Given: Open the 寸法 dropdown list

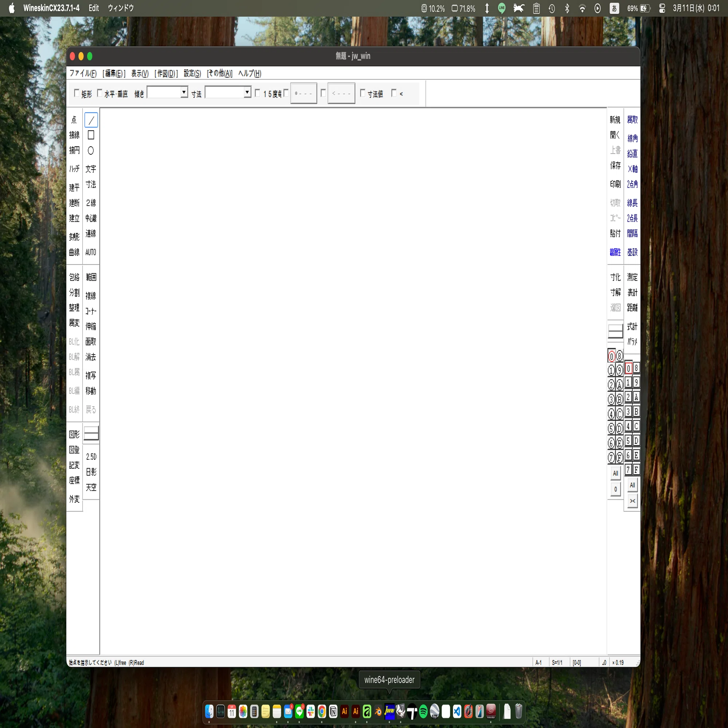Looking at the screenshot, I should (247, 92).
